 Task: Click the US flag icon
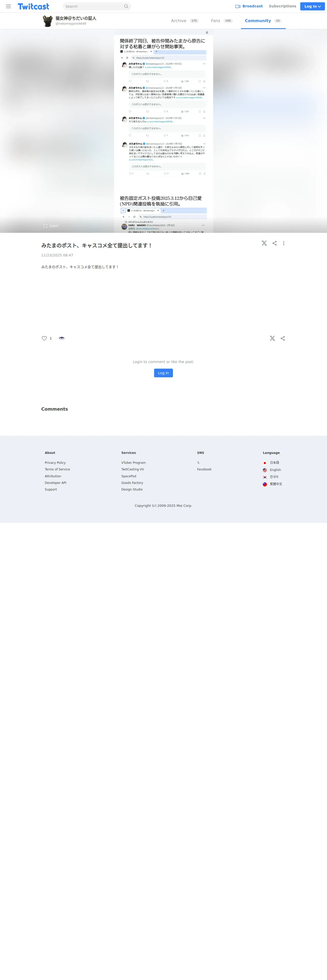(265, 470)
